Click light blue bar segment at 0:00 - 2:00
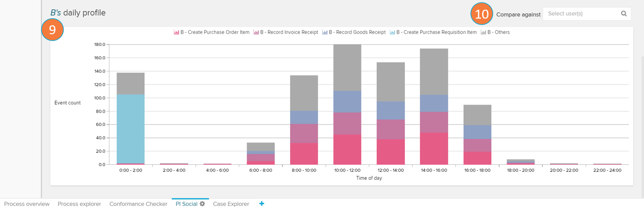 click(131, 129)
